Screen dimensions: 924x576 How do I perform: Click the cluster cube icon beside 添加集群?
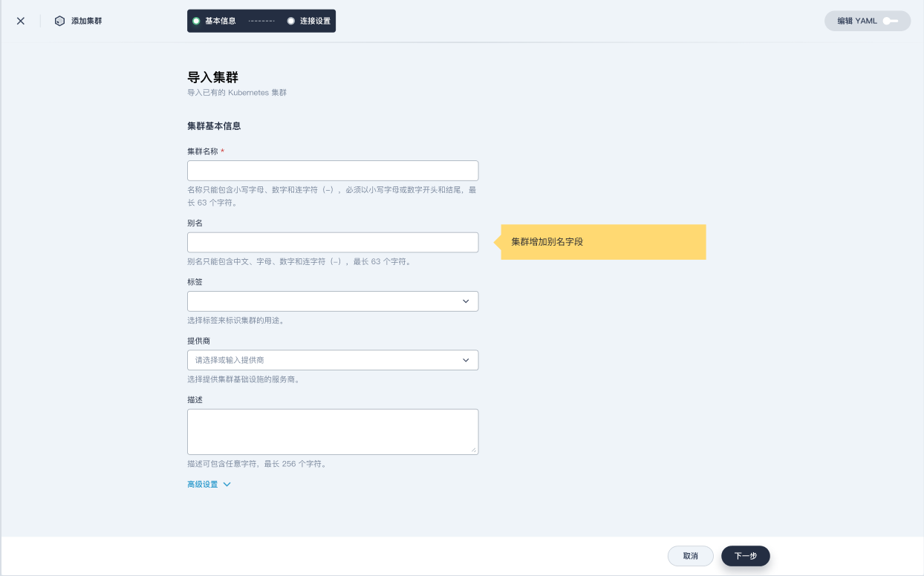click(x=59, y=21)
